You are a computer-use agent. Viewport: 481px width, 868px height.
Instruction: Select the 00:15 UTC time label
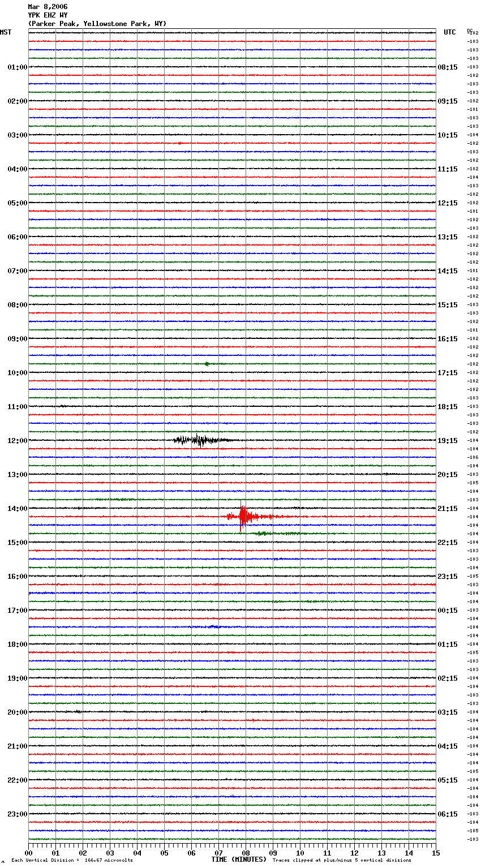(x=448, y=611)
